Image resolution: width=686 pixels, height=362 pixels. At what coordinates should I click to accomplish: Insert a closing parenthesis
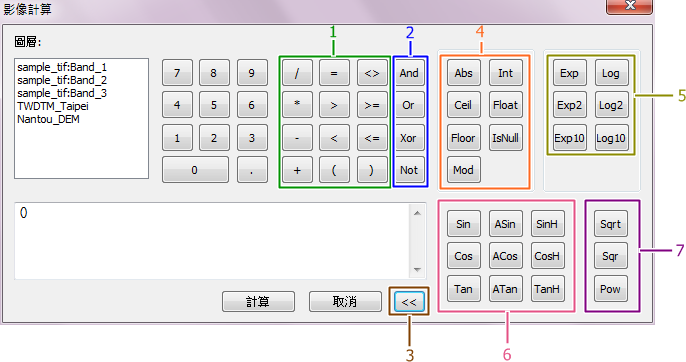pos(372,170)
